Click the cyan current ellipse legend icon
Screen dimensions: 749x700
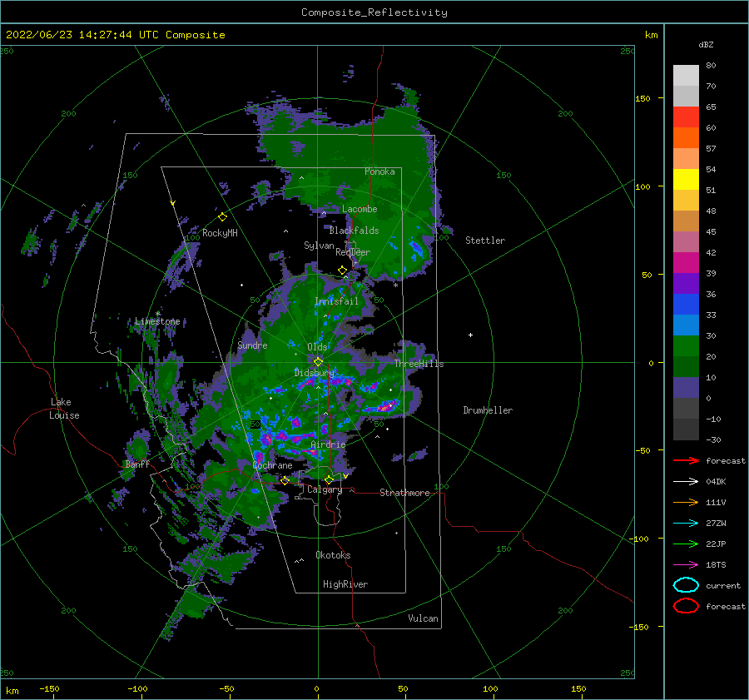[686, 585]
